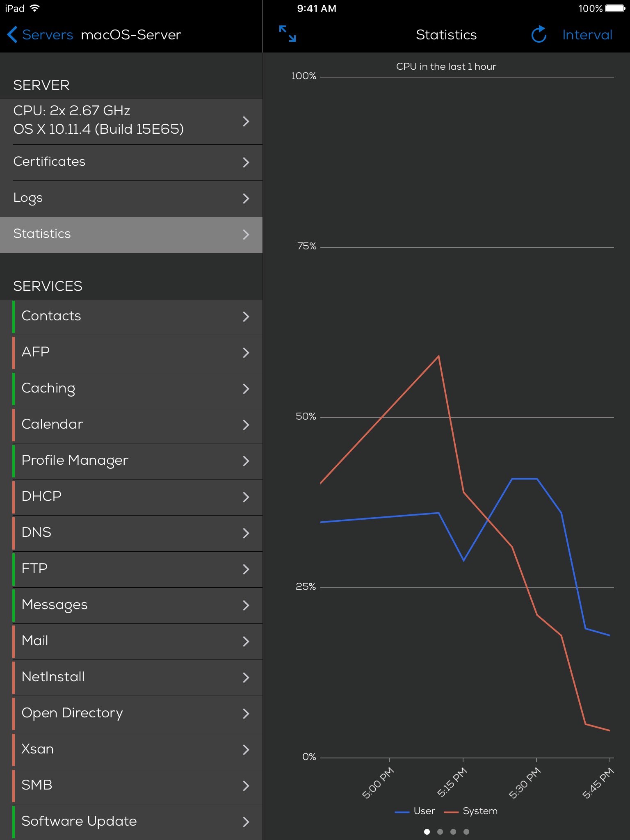The height and width of the screenshot is (840, 630).
Task: Open the Logs row
Action: coord(131,199)
